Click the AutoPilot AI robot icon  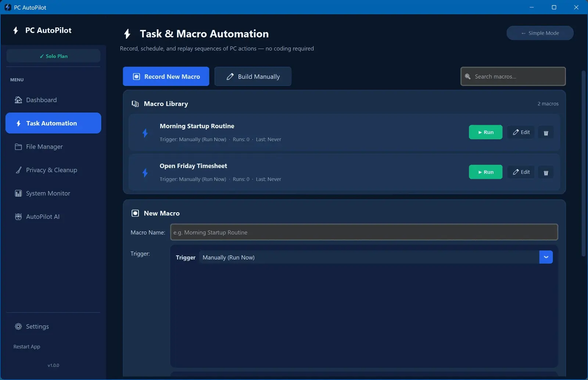tap(18, 217)
